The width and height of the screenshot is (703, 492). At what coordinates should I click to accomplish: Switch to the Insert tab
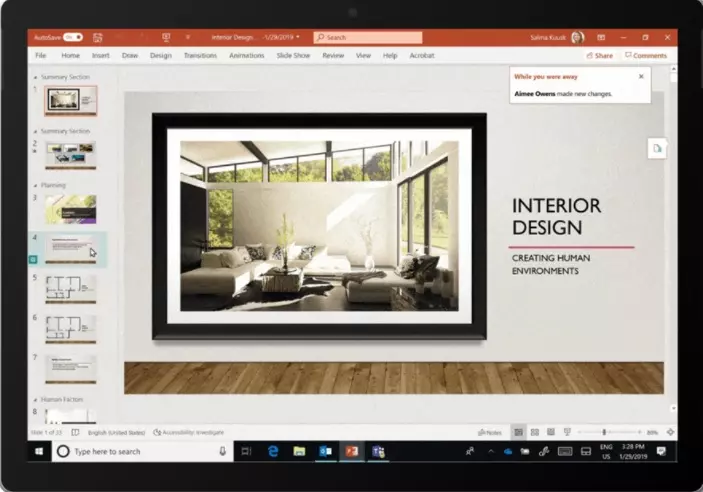point(100,55)
